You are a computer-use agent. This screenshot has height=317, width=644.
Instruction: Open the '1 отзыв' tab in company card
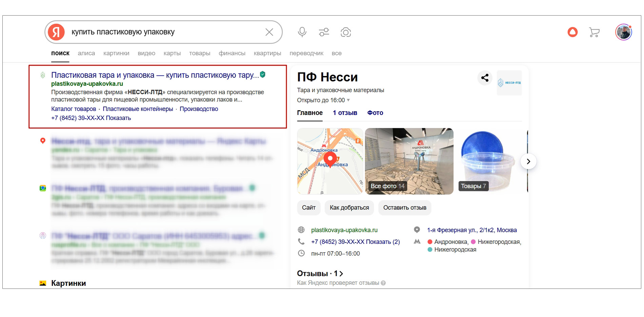point(345,113)
